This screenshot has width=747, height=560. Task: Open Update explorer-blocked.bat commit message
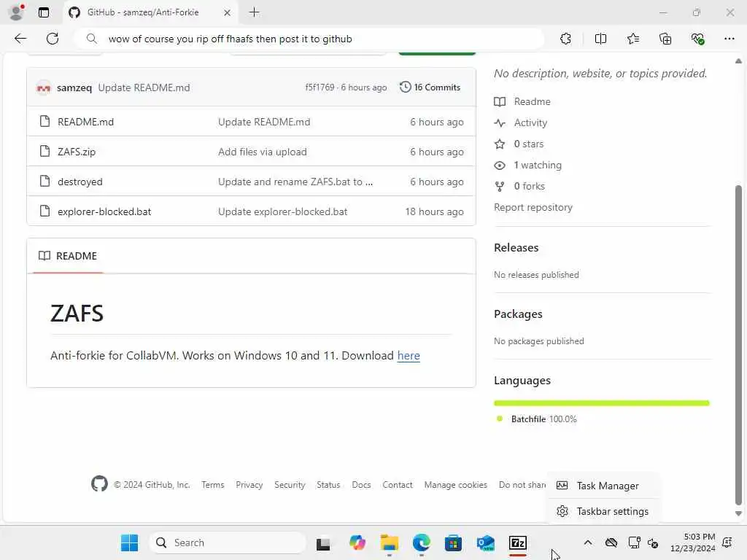[x=282, y=212]
